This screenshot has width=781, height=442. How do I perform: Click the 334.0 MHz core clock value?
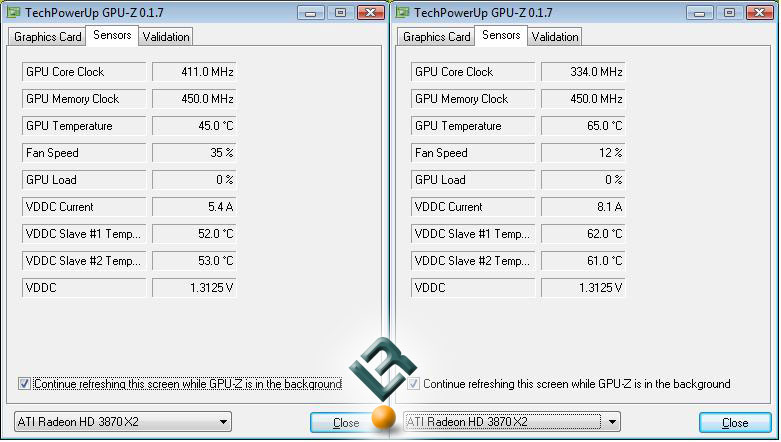click(x=583, y=72)
